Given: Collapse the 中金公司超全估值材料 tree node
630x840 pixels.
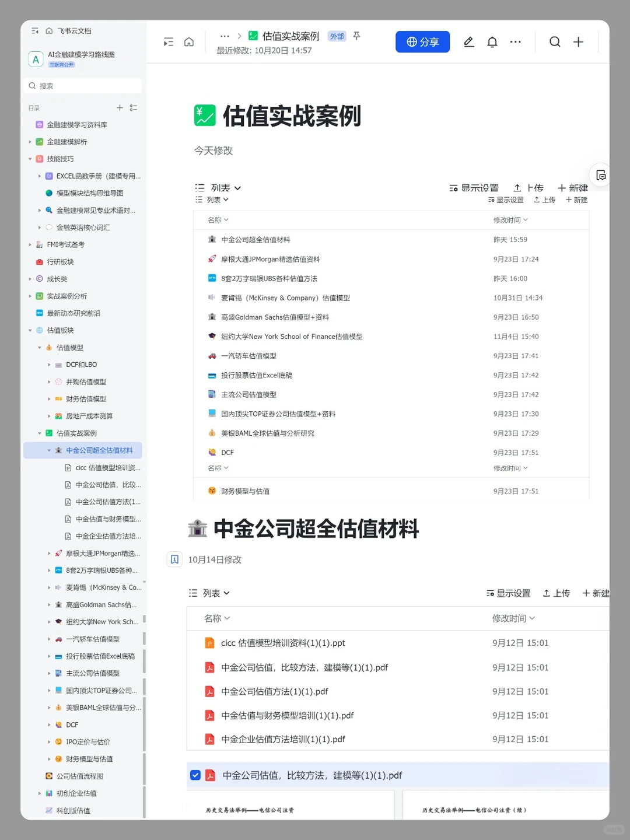Looking at the screenshot, I should click(49, 450).
